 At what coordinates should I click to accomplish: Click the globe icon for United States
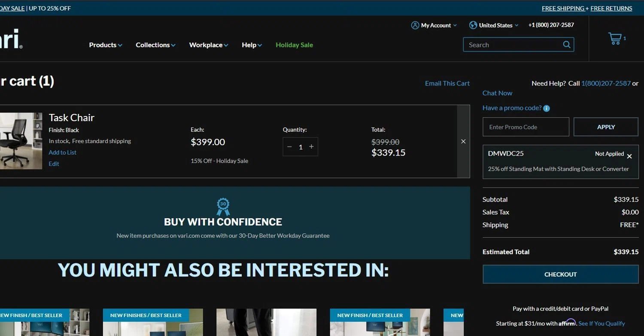(x=473, y=25)
